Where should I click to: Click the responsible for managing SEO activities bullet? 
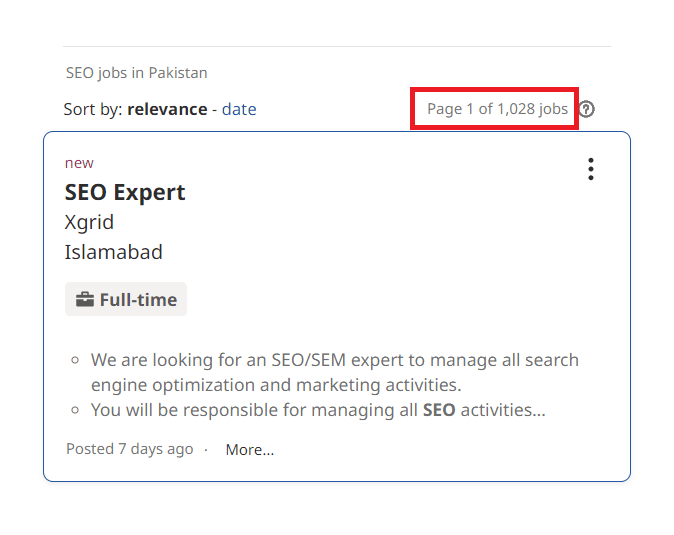click(318, 410)
